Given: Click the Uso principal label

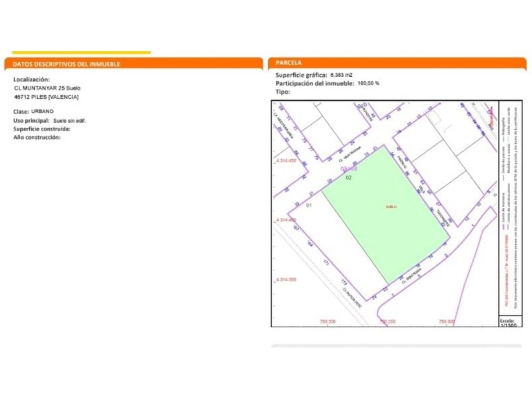Looking at the screenshot, I should click(31, 121).
